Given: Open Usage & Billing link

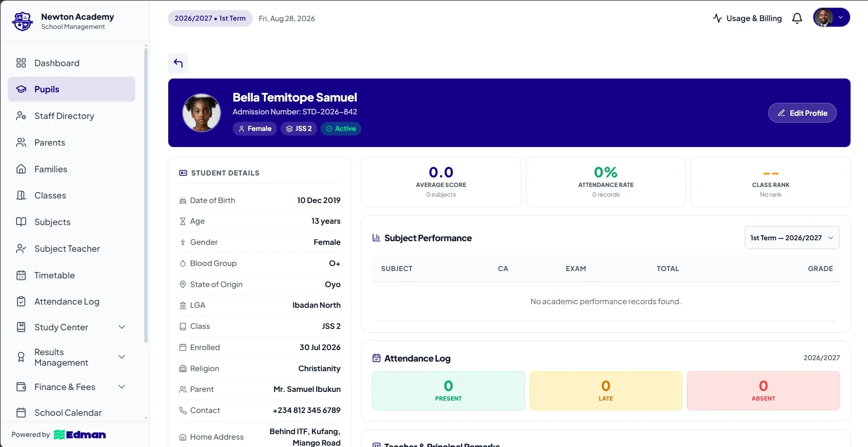Looking at the screenshot, I should (x=747, y=18).
